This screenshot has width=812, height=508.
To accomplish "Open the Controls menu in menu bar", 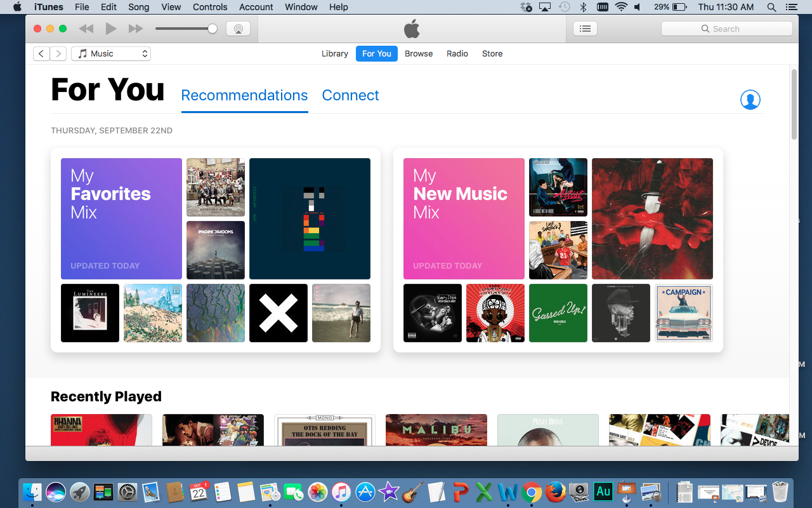I will click(x=210, y=7).
